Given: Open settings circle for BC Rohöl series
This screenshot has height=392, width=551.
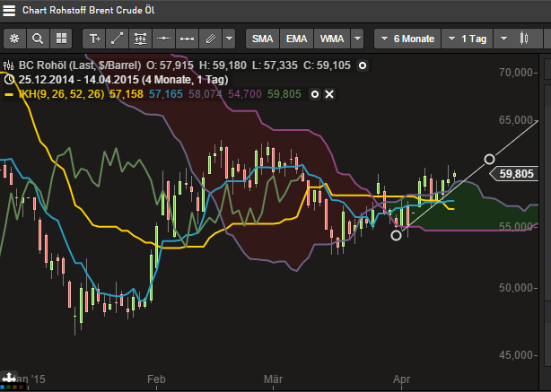Looking at the screenshot, I should (x=362, y=65).
